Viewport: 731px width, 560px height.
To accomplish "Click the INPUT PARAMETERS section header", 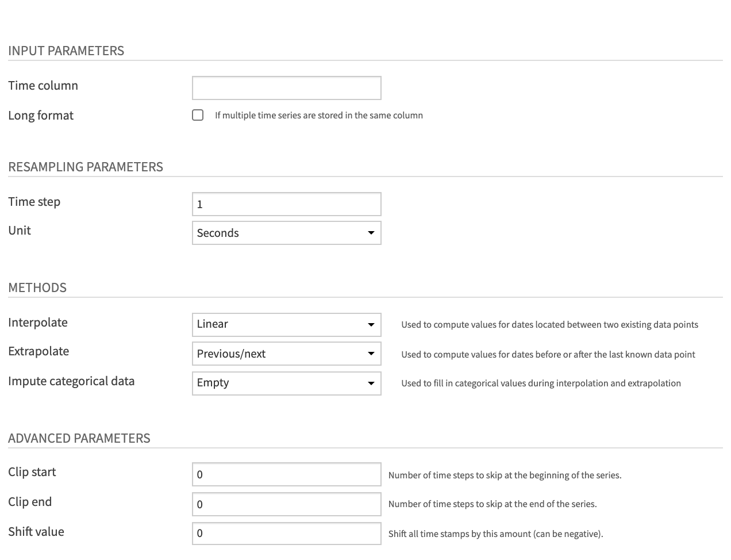I will 66,51.
